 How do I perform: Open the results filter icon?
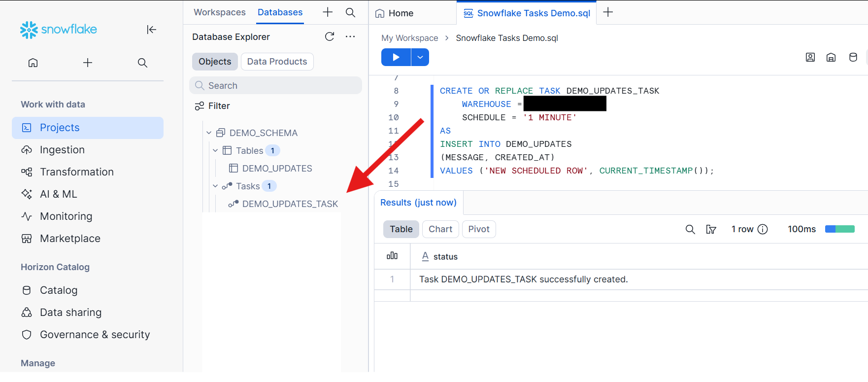point(711,229)
